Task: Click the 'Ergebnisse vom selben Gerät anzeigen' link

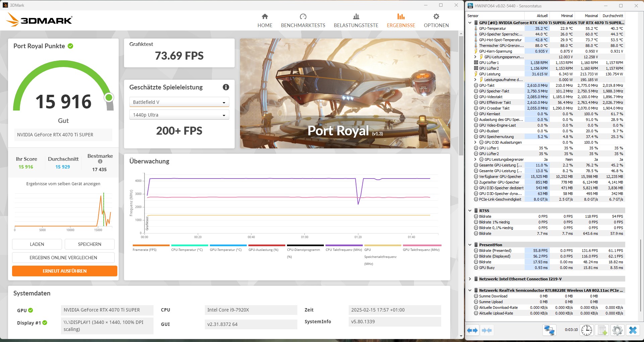Action: (63, 184)
